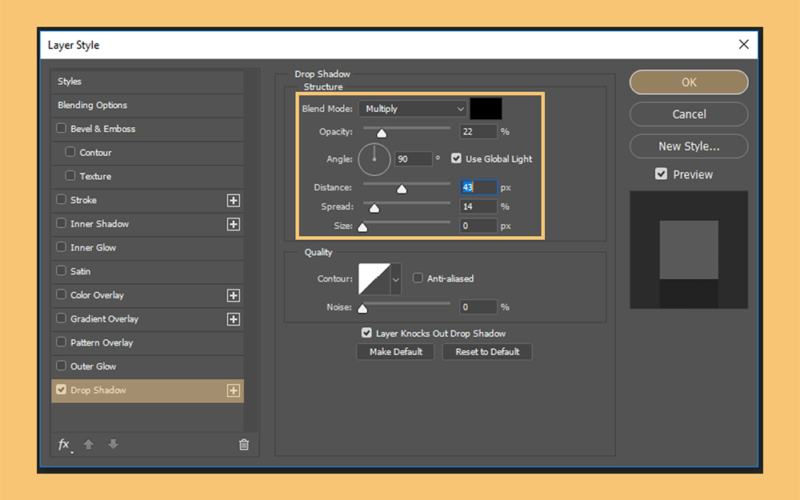Uncheck the Drop Shadow checkbox
The width and height of the screenshot is (800, 500).
[61, 390]
